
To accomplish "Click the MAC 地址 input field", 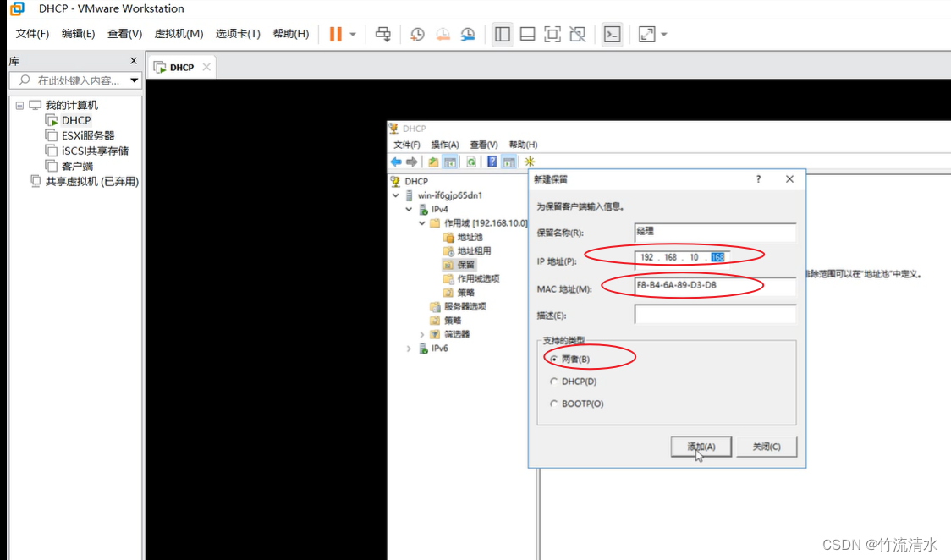I will tap(715, 285).
